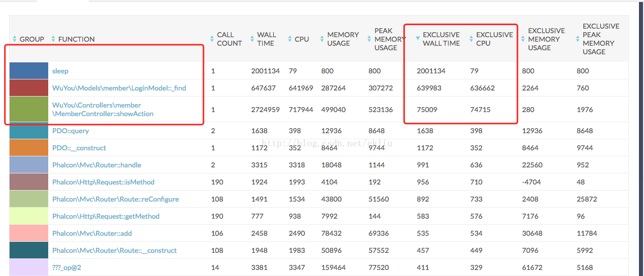Sort by the EXCLUSIVE PEAK MEMORY USAGE arrows
The image size is (644, 276).
pos(578,39)
